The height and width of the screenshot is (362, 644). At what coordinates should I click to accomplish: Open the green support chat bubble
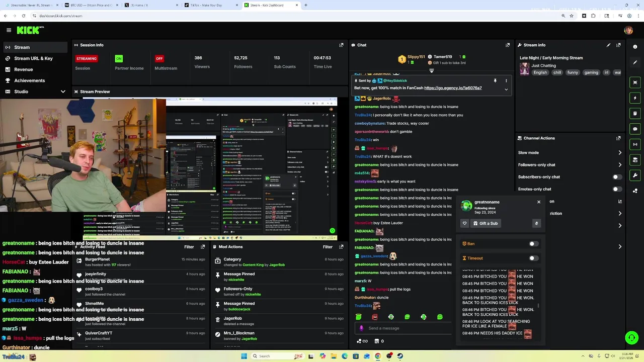coord(631,338)
